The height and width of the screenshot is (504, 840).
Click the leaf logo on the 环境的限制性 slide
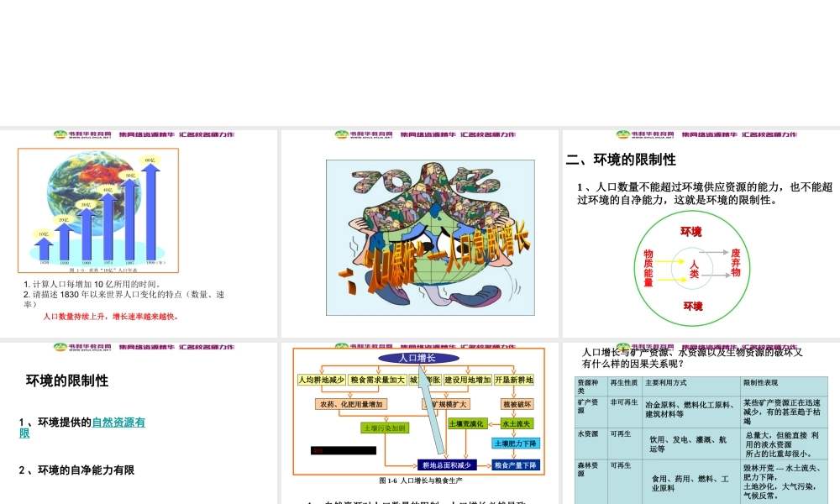coord(57,346)
